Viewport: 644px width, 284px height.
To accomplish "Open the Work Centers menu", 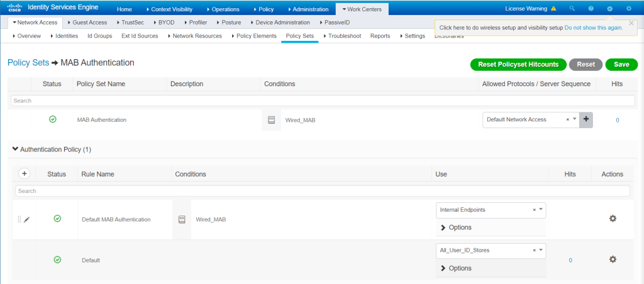I will coord(362,9).
